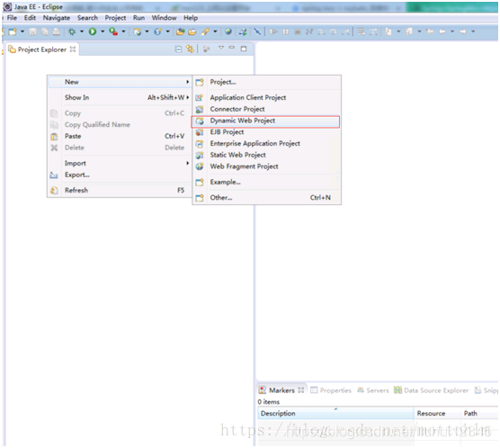Click the Last Edit Location arrow
This screenshot has height=448, width=500.
[x=430, y=31]
